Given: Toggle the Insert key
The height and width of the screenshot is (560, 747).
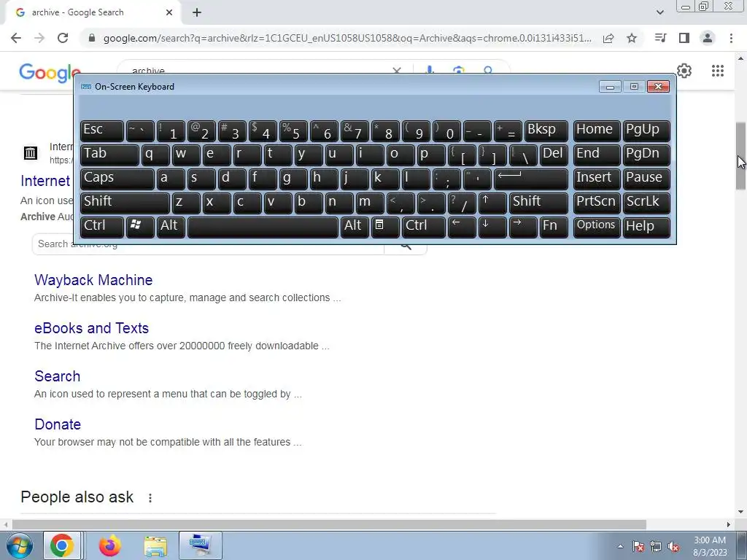Looking at the screenshot, I should point(597,179).
